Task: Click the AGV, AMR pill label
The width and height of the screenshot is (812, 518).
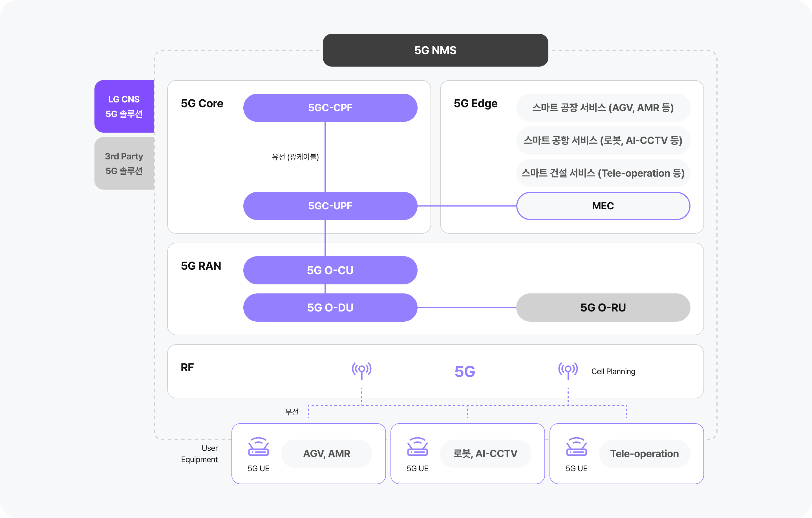Action: (326, 454)
